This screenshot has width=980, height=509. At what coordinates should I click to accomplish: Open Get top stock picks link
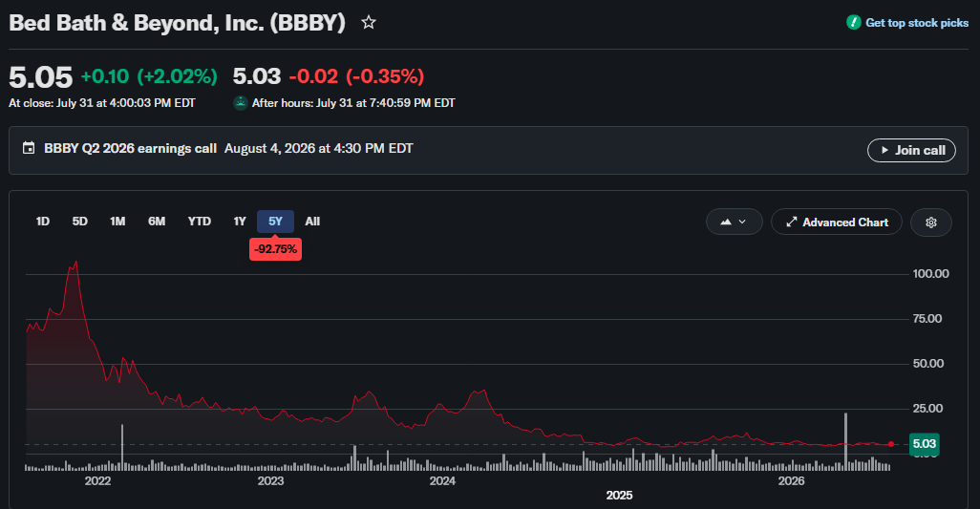pos(916,23)
